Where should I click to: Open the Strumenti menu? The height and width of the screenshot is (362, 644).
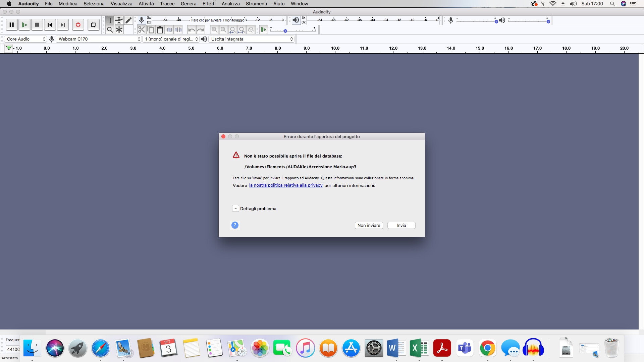256,4
